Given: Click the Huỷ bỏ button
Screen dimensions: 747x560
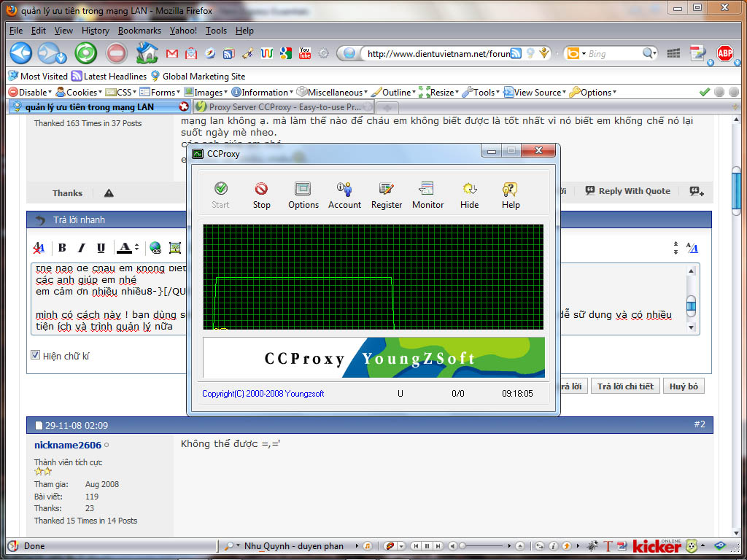Looking at the screenshot, I should click(684, 386).
